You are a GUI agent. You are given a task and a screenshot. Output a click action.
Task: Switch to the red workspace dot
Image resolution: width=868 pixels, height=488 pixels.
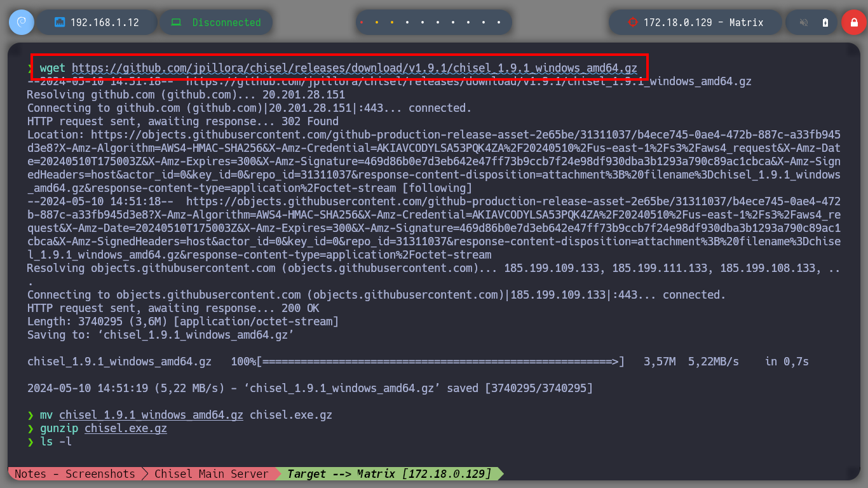point(362,22)
